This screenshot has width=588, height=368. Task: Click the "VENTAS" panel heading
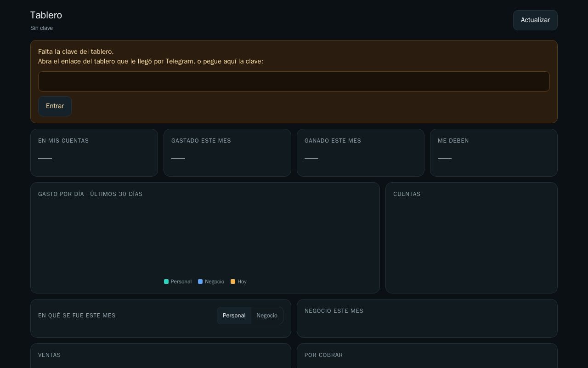click(50, 355)
